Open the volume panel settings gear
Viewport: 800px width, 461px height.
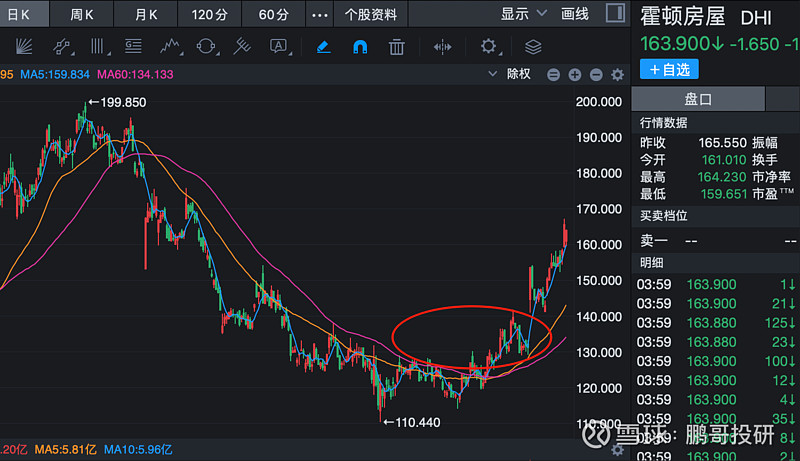617,450
